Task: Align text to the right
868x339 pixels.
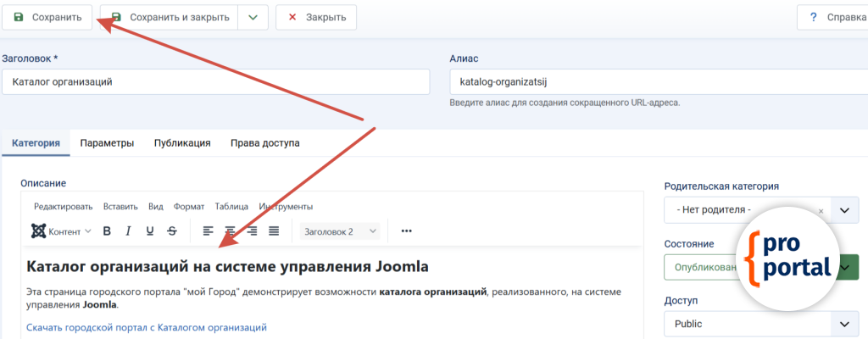Action: tap(252, 231)
